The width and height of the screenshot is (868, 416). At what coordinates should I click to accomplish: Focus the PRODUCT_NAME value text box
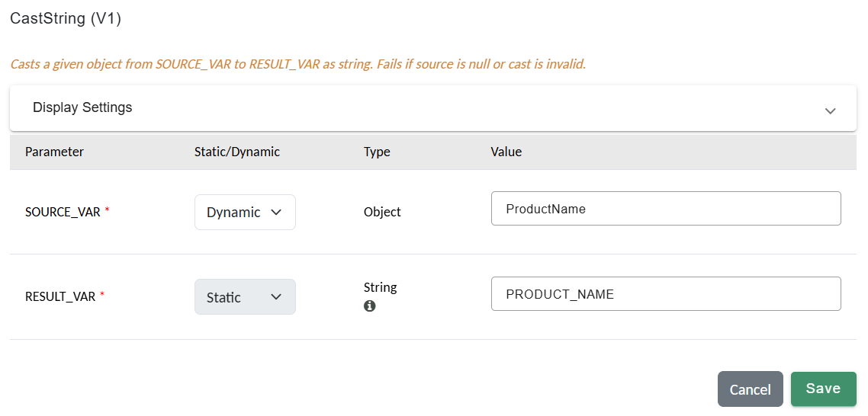(665, 294)
